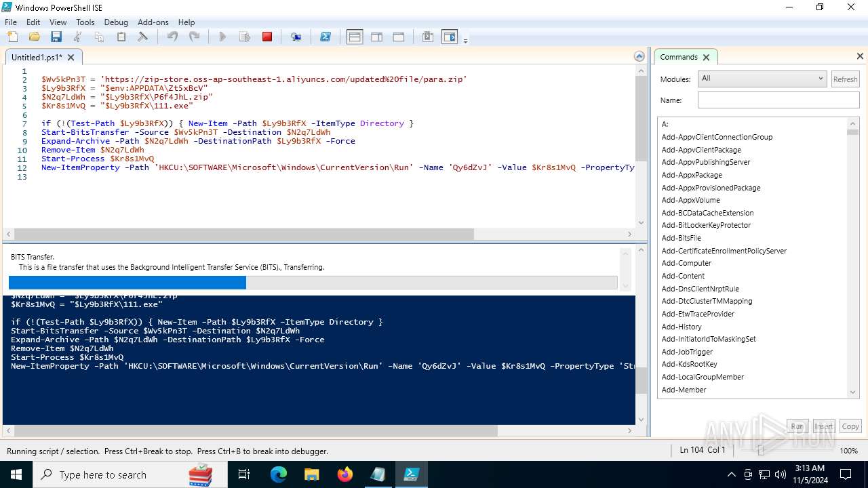Show Command Window toolbar icon
This screenshot has width=868, height=488.
pos(428,37)
